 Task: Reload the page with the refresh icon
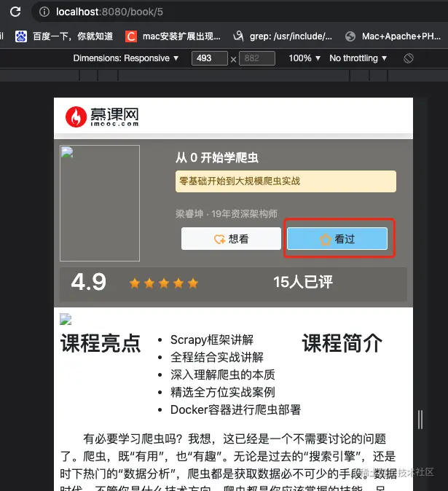coord(15,12)
